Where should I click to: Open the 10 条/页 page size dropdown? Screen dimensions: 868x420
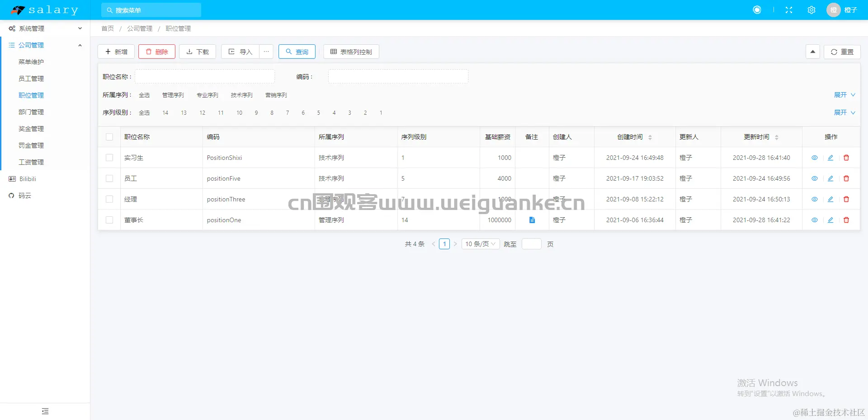tap(481, 244)
